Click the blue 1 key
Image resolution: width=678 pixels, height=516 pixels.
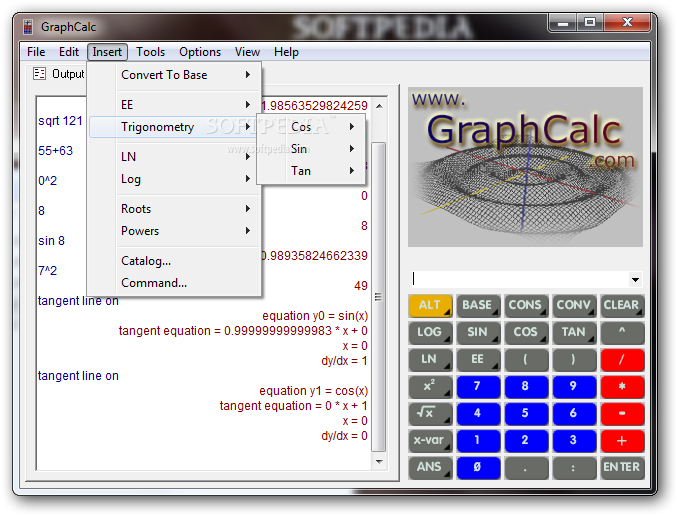pos(478,441)
